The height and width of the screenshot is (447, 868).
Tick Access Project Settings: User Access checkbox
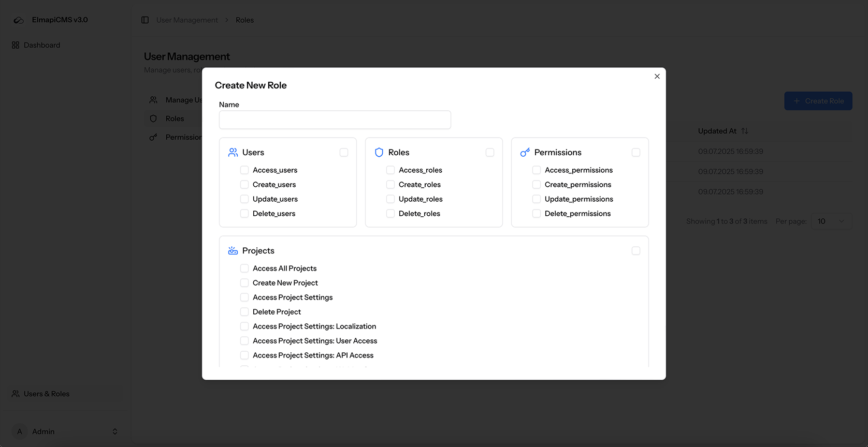click(244, 341)
